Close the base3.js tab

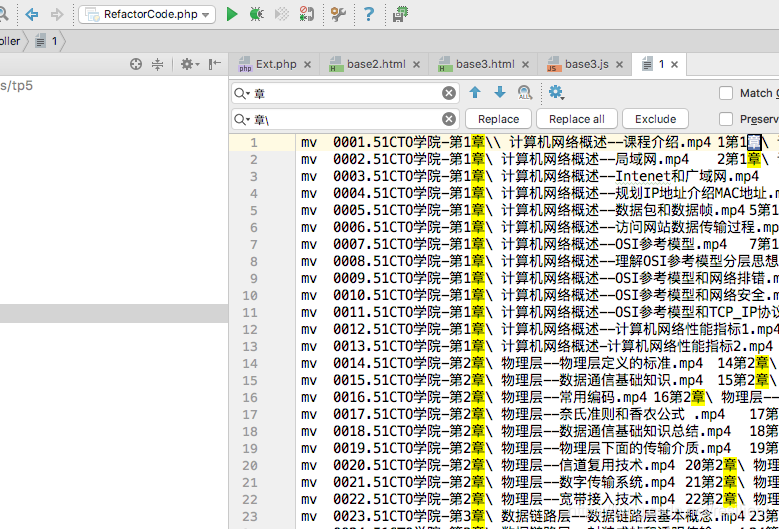[x=619, y=65]
